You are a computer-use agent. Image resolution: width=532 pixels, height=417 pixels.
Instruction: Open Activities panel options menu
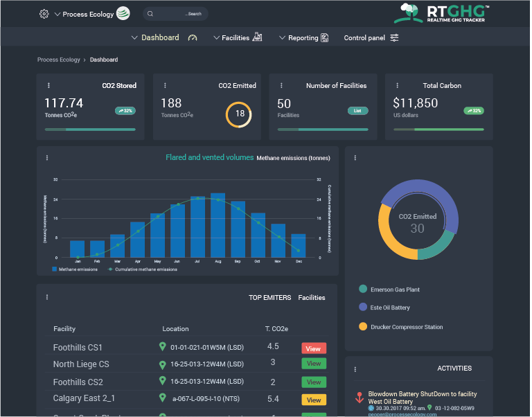(x=355, y=369)
